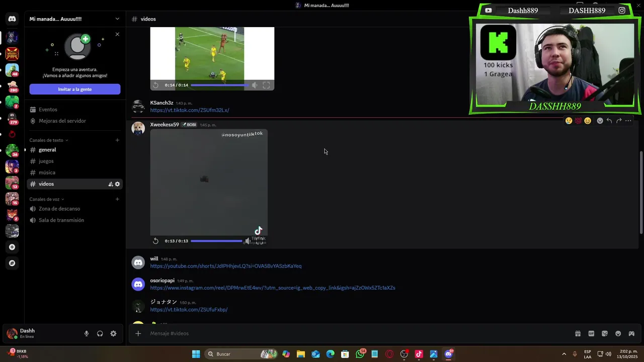Open Xweekesx59 user profile name
The width and height of the screenshot is (644, 362).
click(x=165, y=125)
